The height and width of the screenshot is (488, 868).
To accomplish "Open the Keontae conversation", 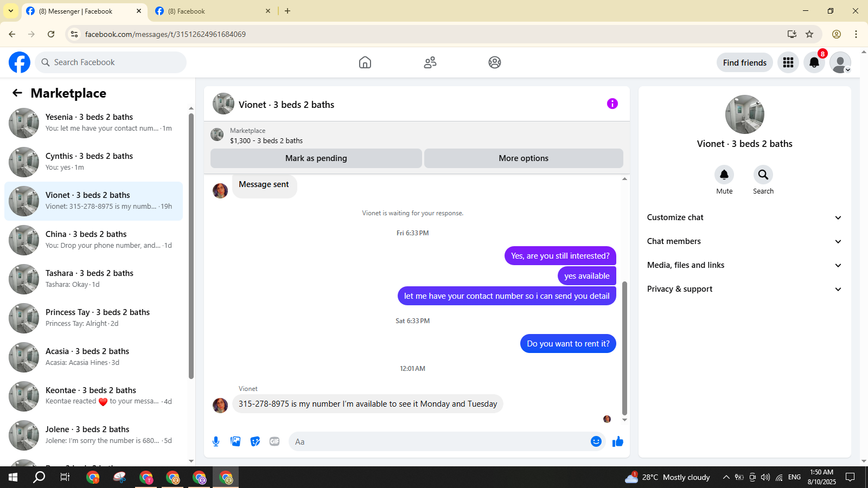I will pyautogui.click(x=93, y=396).
